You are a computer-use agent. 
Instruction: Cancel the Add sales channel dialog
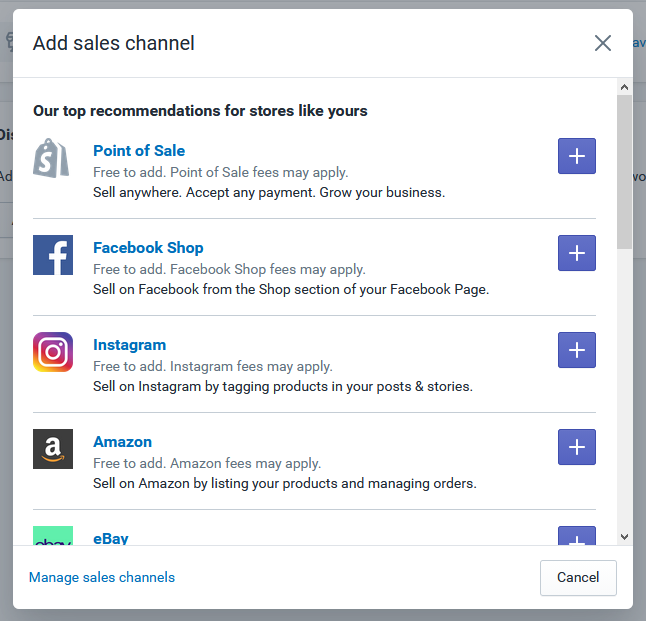[578, 577]
